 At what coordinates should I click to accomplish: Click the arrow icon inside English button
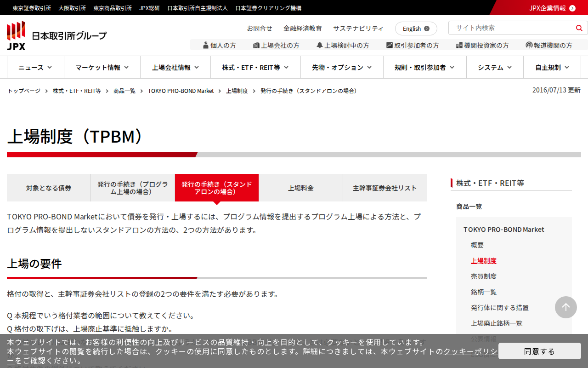pyautogui.click(x=427, y=29)
